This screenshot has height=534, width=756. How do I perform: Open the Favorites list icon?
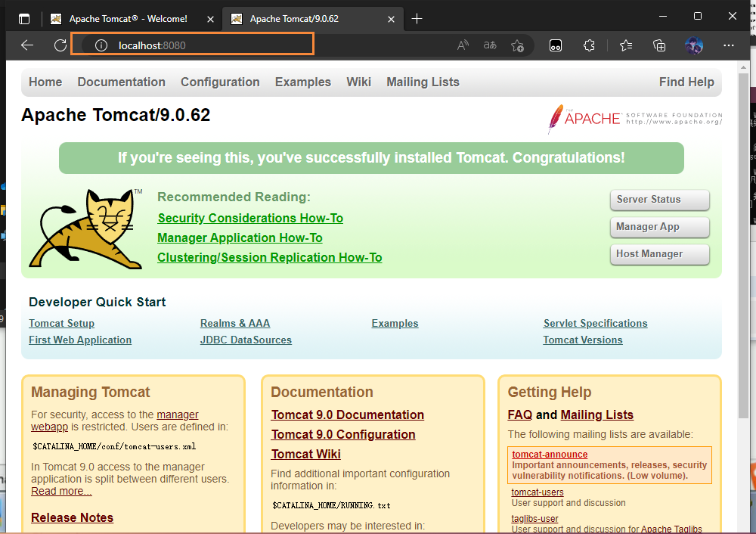626,45
